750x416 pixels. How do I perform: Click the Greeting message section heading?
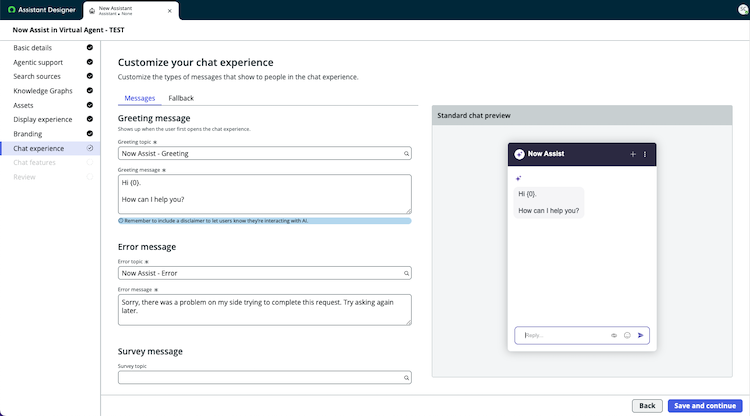click(x=154, y=118)
